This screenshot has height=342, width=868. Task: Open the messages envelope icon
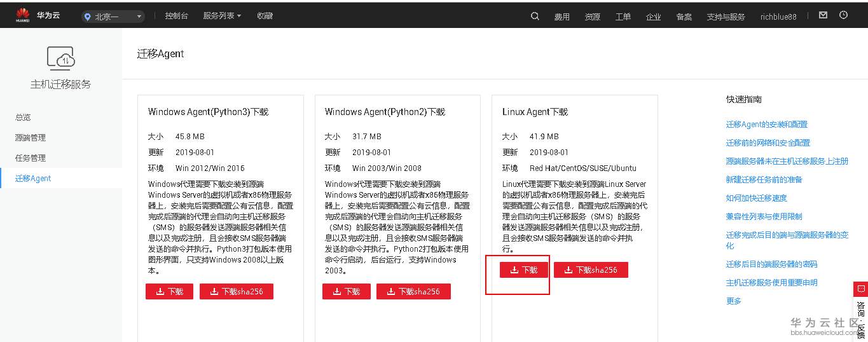(823, 15)
